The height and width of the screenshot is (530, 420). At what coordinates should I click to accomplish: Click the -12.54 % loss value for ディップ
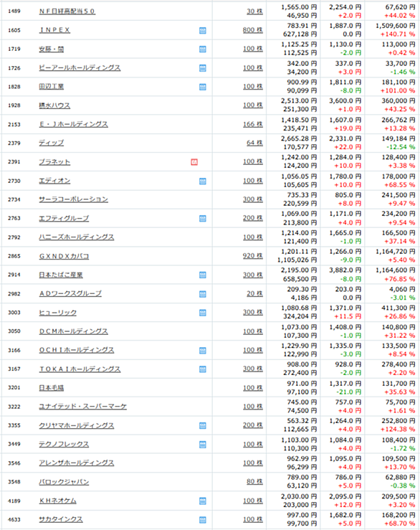pyautogui.click(x=401, y=147)
